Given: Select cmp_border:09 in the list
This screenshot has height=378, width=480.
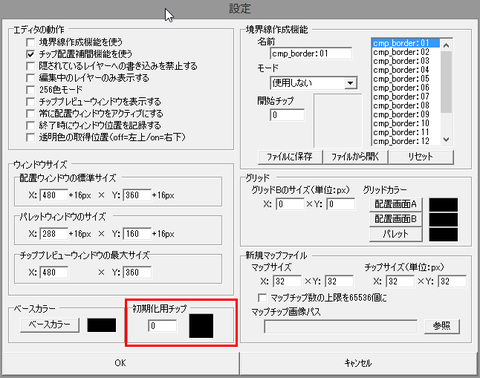Looking at the screenshot, I should (406, 114).
